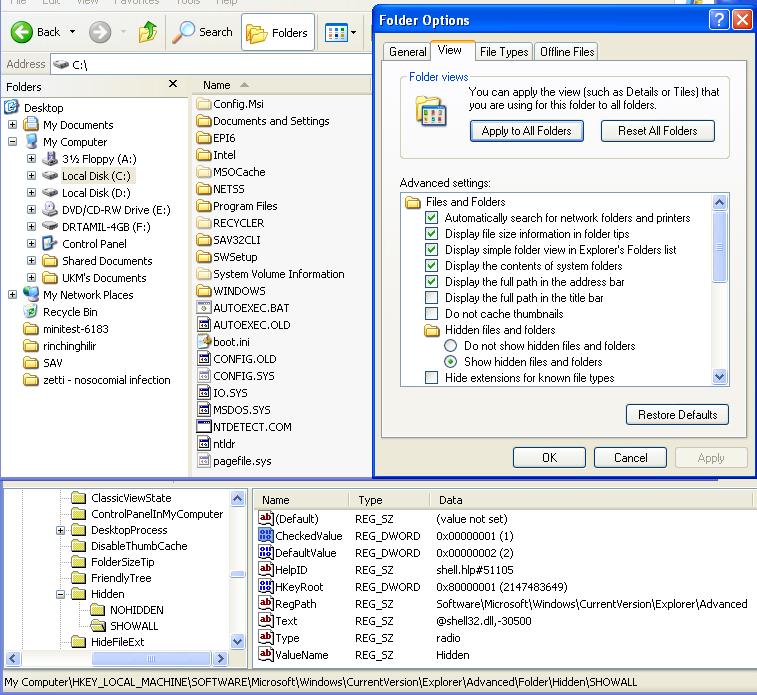Viewport: 757px width, 695px height.
Task: Select Control Panel icon in tree
Action: (50, 243)
